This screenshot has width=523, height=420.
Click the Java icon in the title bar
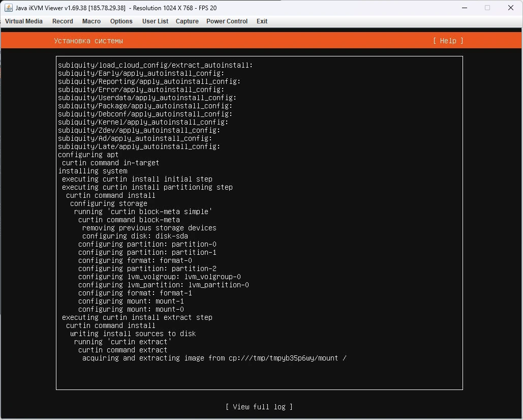click(9, 8)
